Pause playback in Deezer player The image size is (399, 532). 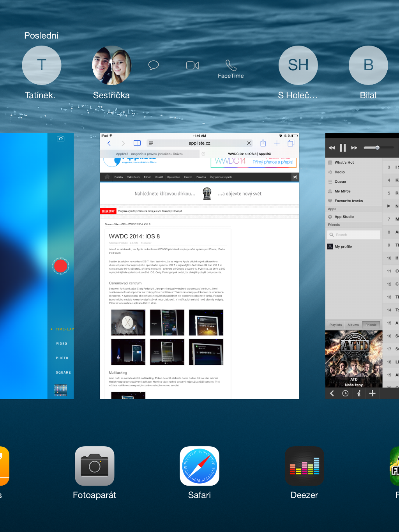pyautogui.click(x=343, y=148)
